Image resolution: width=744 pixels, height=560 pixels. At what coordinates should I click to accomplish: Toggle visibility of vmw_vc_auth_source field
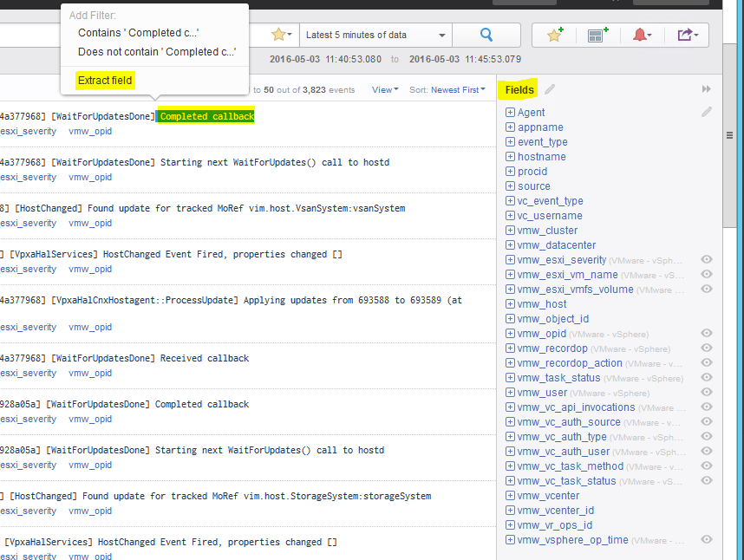tap(707, 421)
